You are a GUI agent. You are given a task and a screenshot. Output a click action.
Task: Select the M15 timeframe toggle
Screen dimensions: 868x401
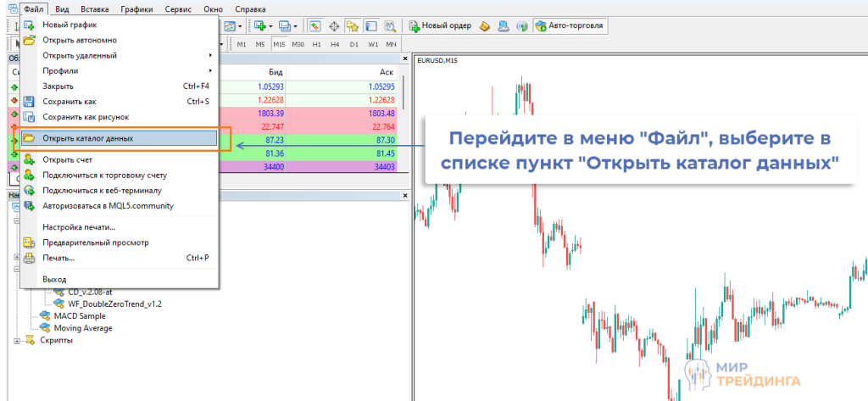tap(279, 43)
